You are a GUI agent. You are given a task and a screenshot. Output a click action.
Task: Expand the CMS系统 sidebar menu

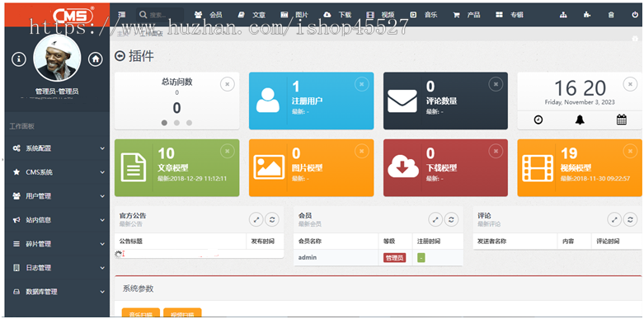(57, 172)
